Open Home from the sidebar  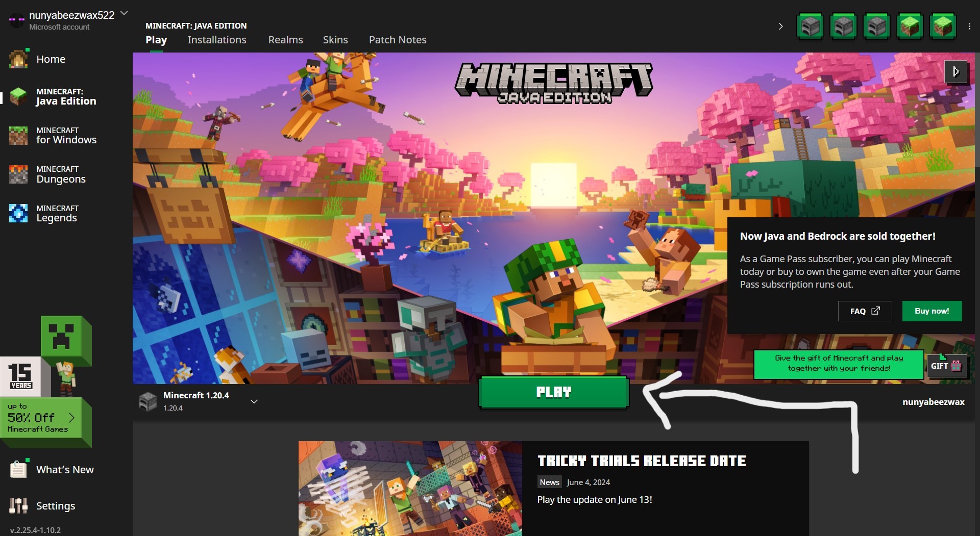point(50,59)
